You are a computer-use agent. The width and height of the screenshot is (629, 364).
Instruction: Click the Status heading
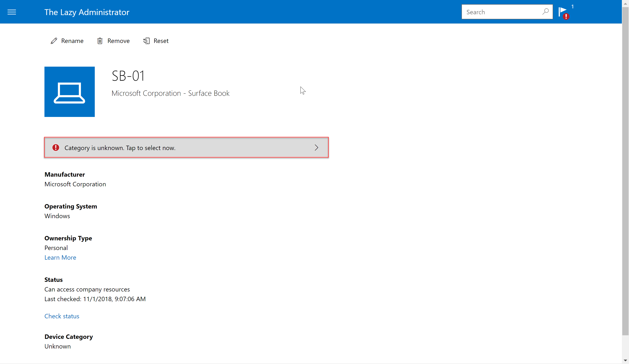[53, 280]
